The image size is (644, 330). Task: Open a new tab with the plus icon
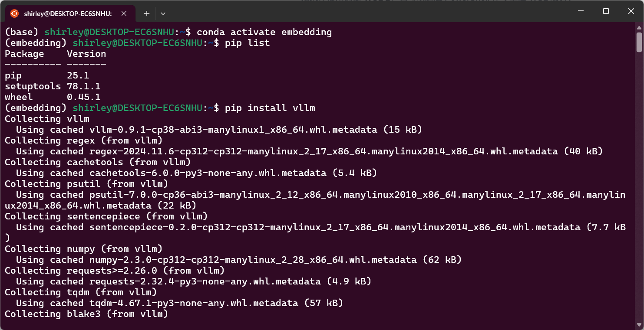[146, 13]
